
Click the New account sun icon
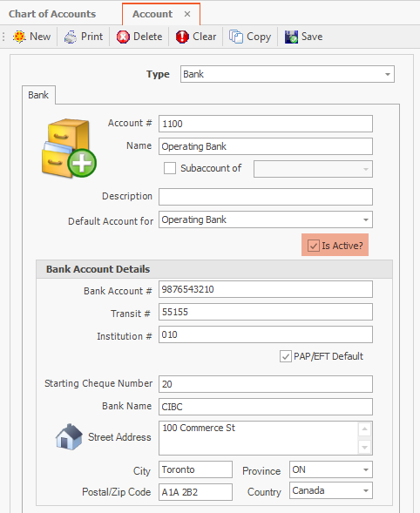point(19,37)
